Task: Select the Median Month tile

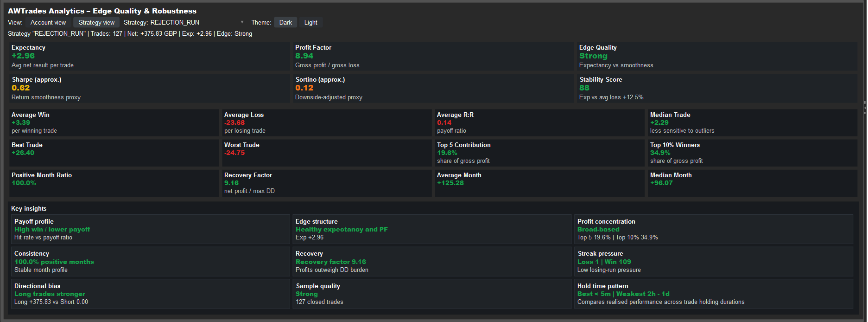Action: click(x=752, y=183)
